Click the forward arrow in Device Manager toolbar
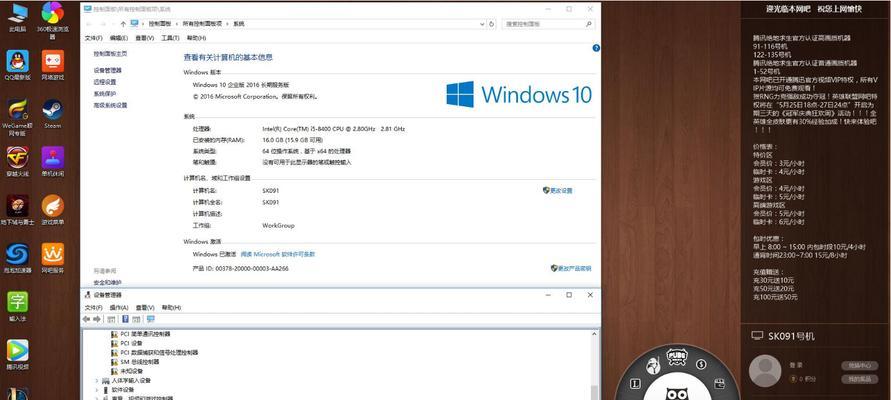 click(97, 319)
